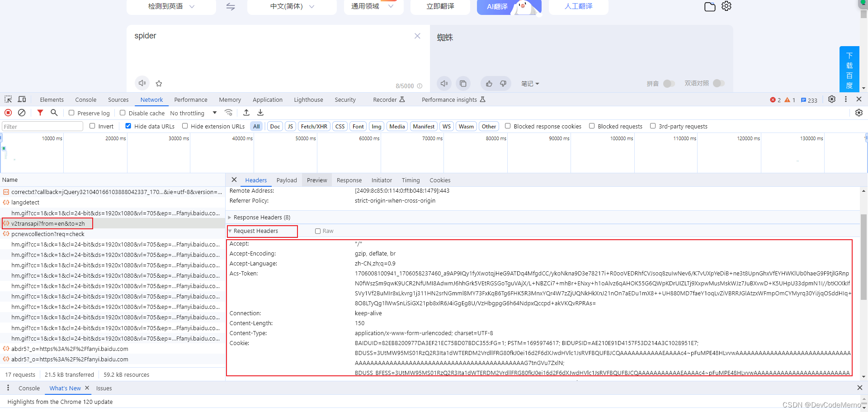Click the headers pane vertical scrollbar
Screen dimensions: 868x412
coord(863,257)
